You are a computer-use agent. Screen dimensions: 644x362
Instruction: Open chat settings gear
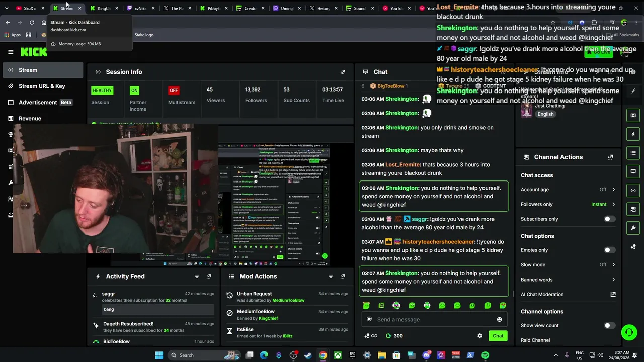tap(480, 336)
